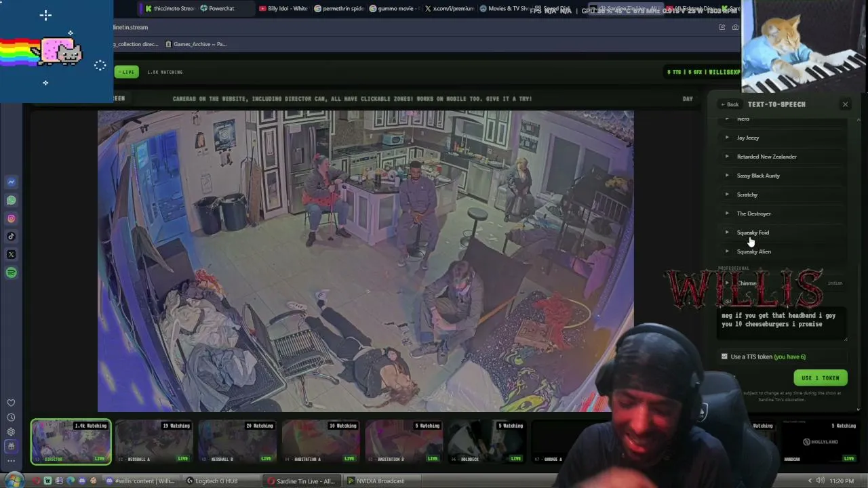Click the taskbar clock showing 11:20 PM
The height and width of the screenshot is (488, 868).
point(842,481)
